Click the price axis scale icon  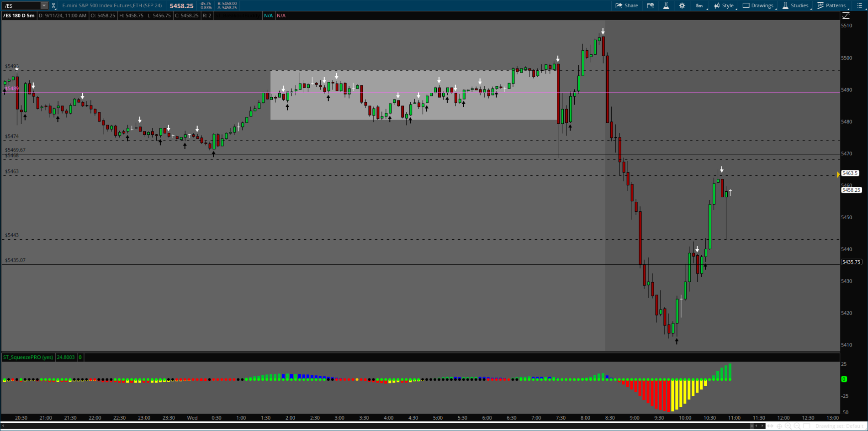[846, 16]
